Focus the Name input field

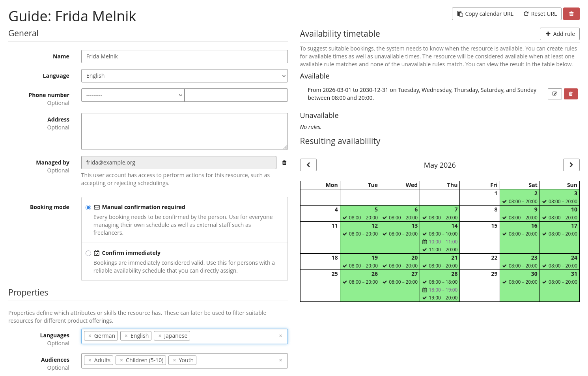185,56
